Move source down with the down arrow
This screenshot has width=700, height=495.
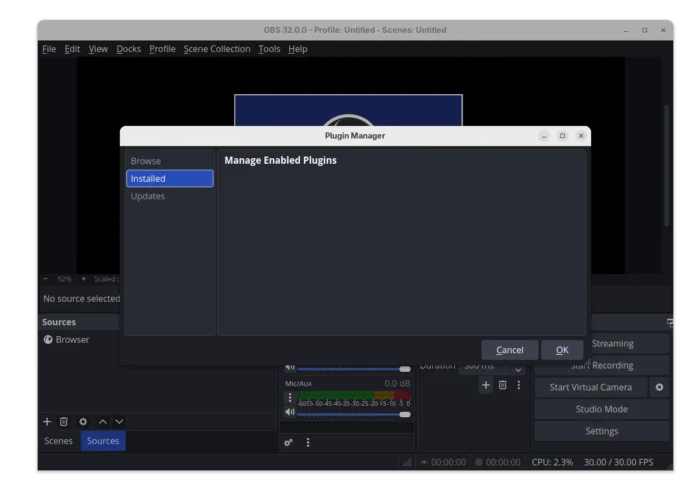coord(119,422)
